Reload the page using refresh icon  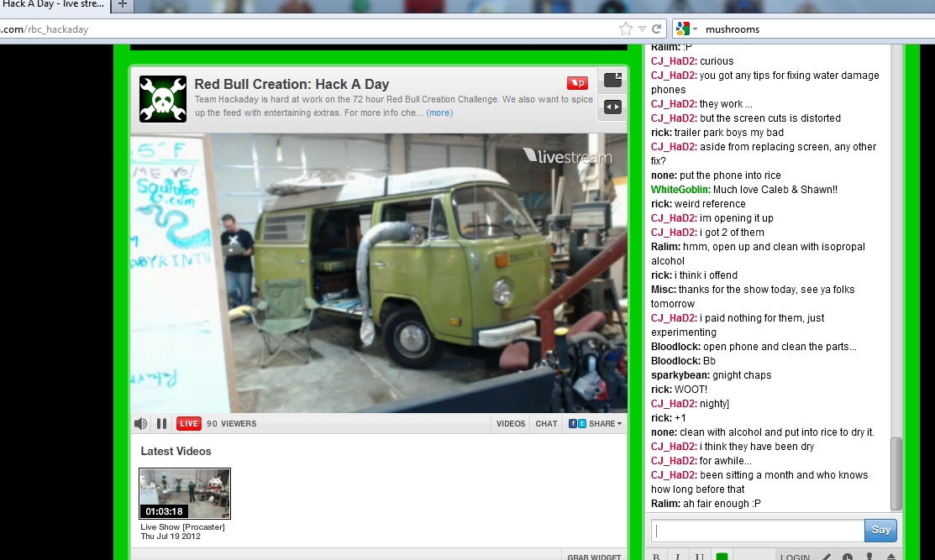tap(656, 29)
